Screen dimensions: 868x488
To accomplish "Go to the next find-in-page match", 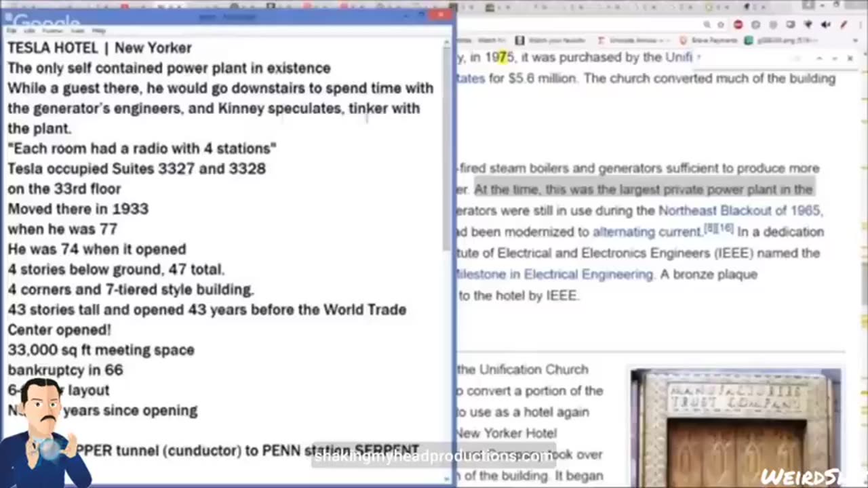I will pyautogui.click(x=834, y=58).
